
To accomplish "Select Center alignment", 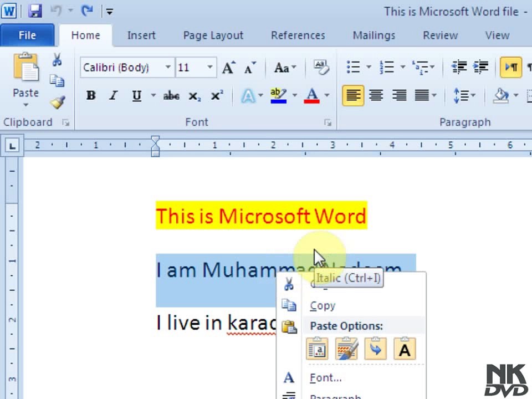I will click(376, 96).
